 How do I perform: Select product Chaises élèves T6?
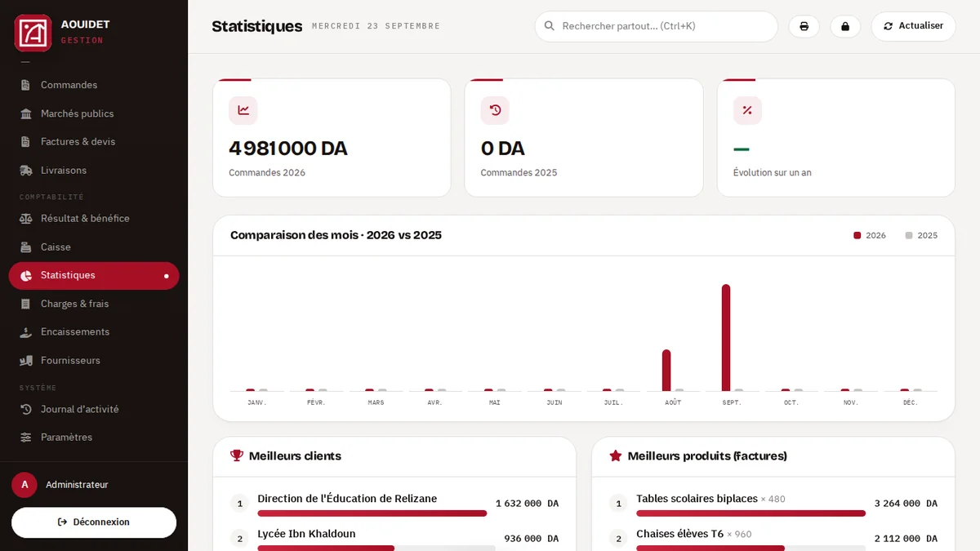680,534
